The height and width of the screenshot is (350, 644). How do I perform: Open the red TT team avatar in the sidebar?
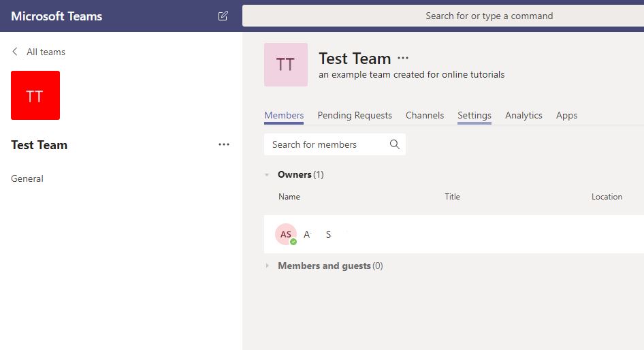[35, 95]
